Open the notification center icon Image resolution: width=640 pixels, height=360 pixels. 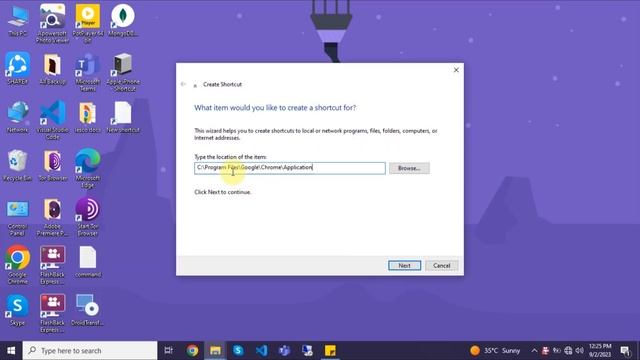pos(625,350)
